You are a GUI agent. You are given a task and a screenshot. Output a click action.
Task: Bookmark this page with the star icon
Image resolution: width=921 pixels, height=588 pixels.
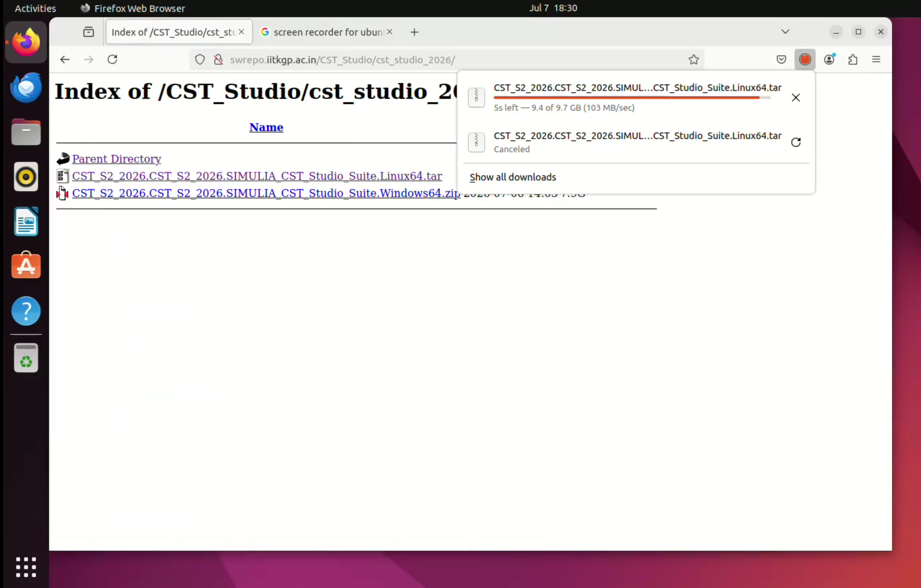694,59
